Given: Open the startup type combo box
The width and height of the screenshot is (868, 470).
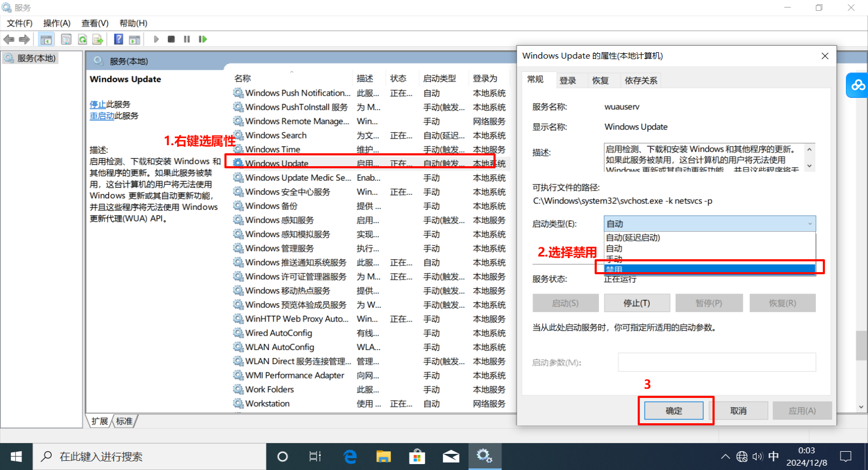Looking at the screenshot, I should coord(710,224).
